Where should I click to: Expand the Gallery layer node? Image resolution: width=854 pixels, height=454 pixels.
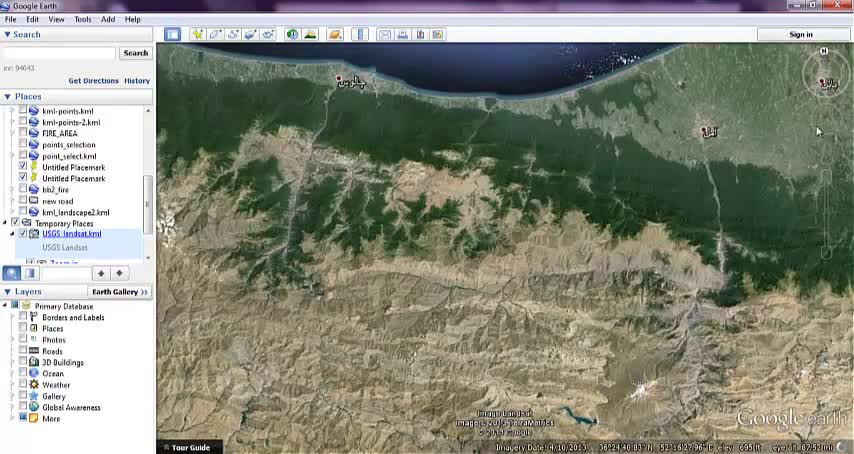12,396
